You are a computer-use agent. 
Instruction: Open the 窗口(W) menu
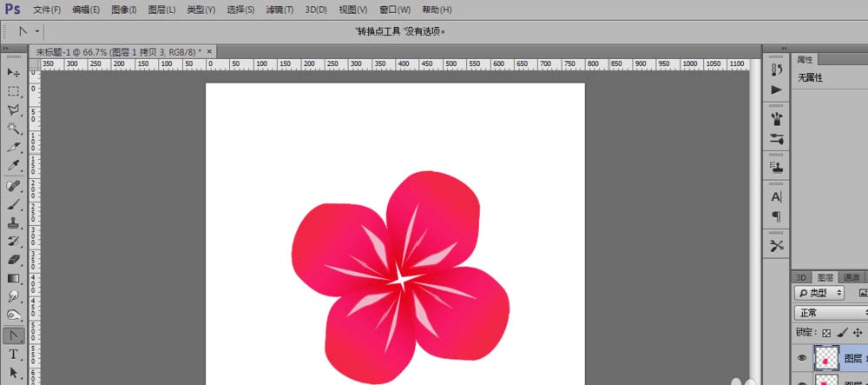tap(395, 10)
